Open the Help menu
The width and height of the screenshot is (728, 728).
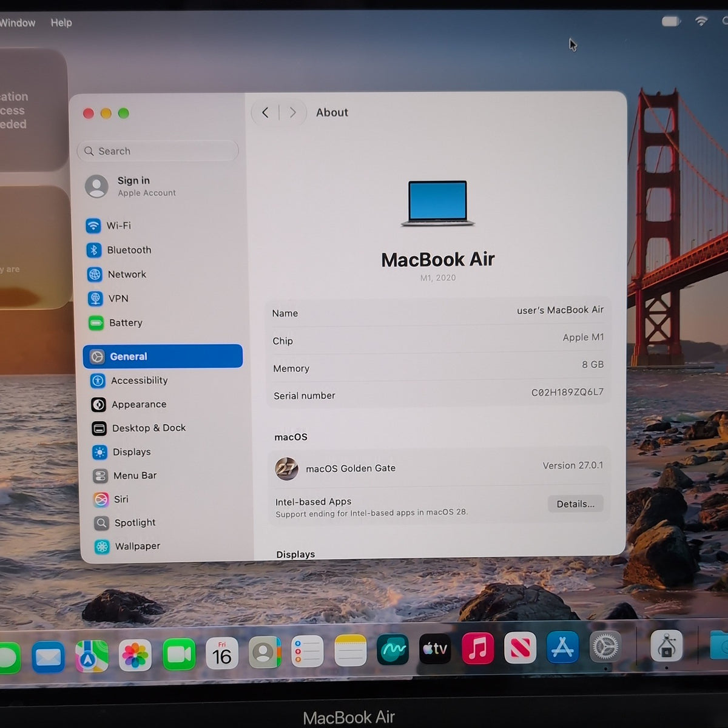coord(61,22)
